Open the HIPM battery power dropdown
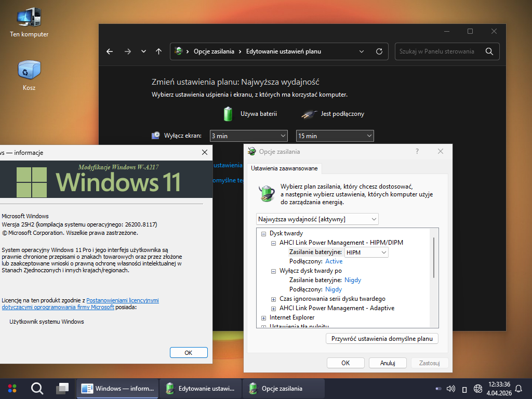This screenshot has width=532, height=399. click(x=366, y=252)
